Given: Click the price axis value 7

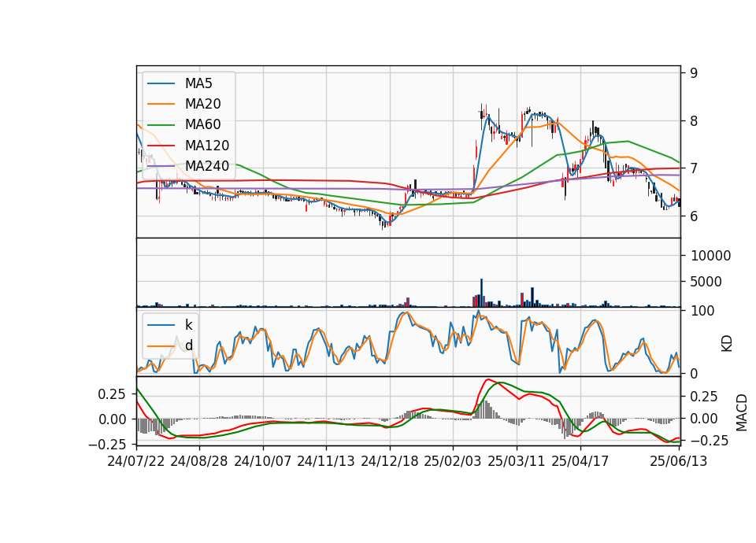Looking at the screenshot, I should click(x=694, y=168).
